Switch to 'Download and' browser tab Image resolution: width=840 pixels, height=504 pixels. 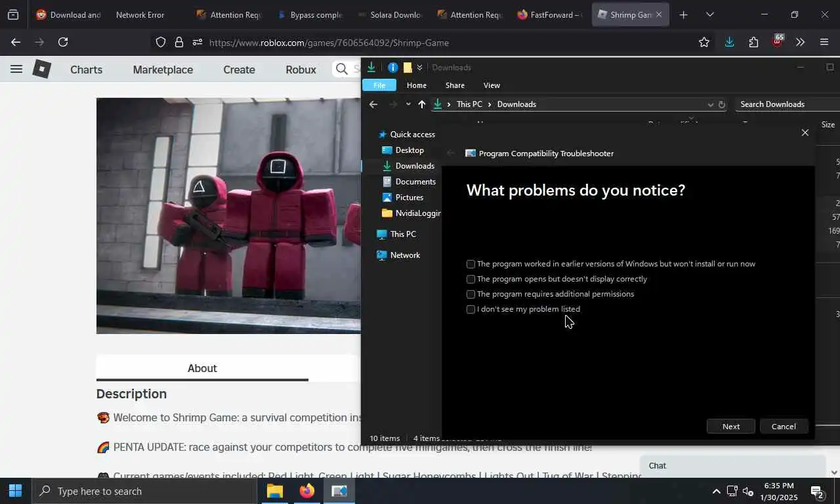point(68,14)
